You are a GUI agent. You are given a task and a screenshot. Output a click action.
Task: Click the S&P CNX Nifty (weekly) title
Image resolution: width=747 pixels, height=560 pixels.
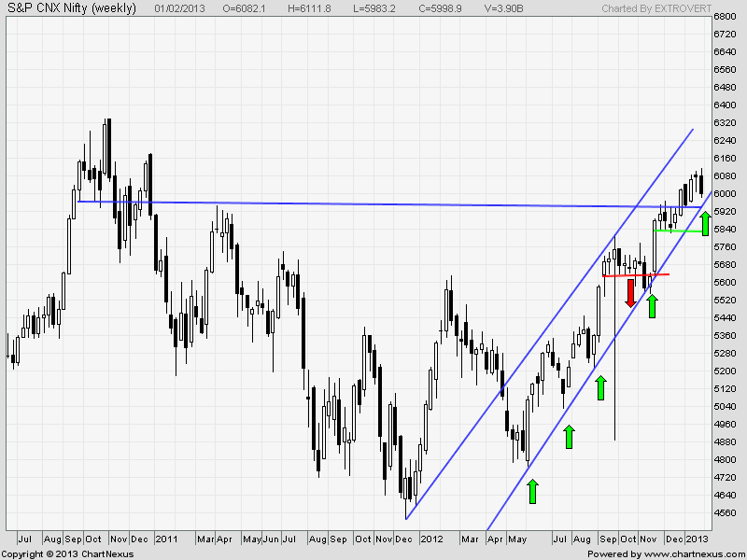click(x=71, y=8)
